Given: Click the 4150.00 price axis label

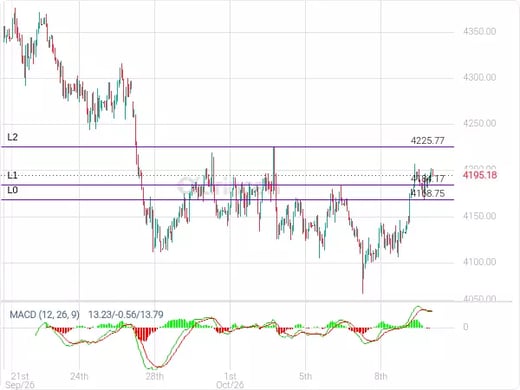Looking at the screenshot, I should click(480, 216).
